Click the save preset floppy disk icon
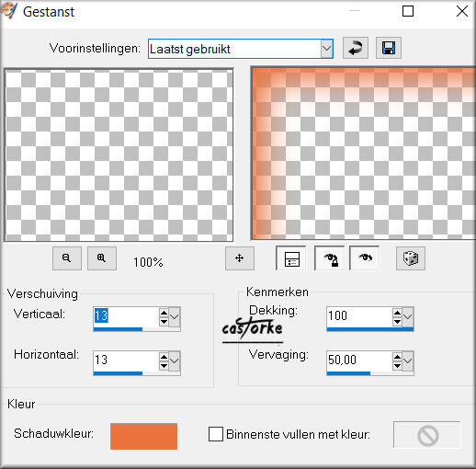 click(389, 48)
